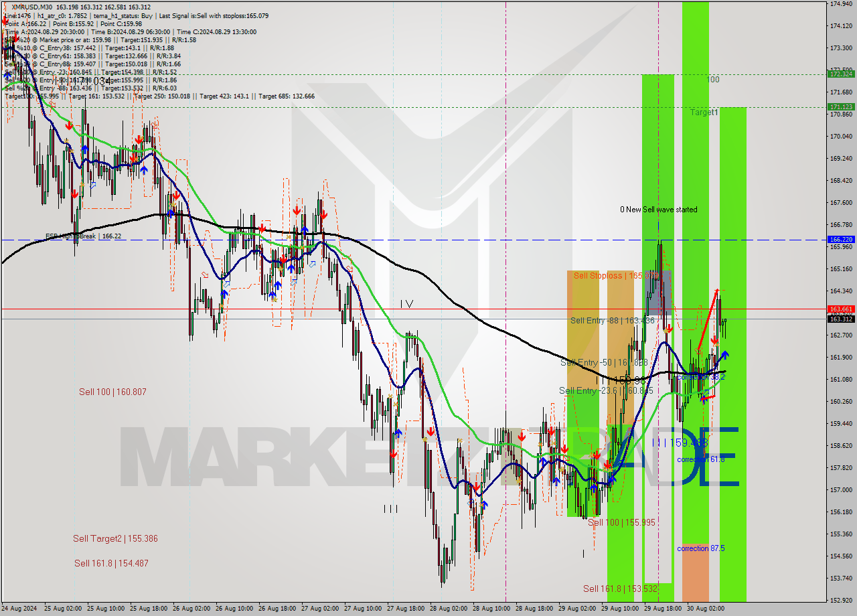Click the 'correction 61.8' label
The image size is (857, 616).
701,459
